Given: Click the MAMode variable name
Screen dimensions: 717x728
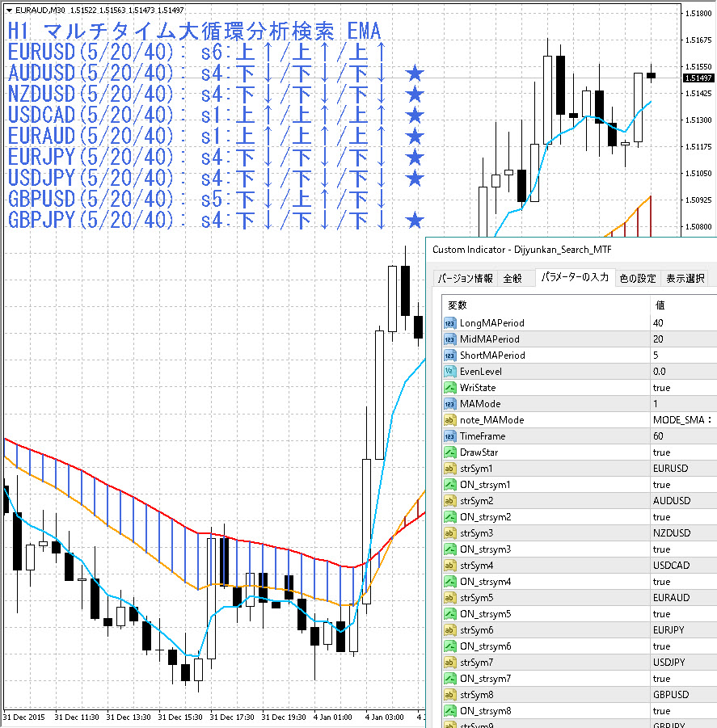Looking at the screenshot, I should coord(480,404).
